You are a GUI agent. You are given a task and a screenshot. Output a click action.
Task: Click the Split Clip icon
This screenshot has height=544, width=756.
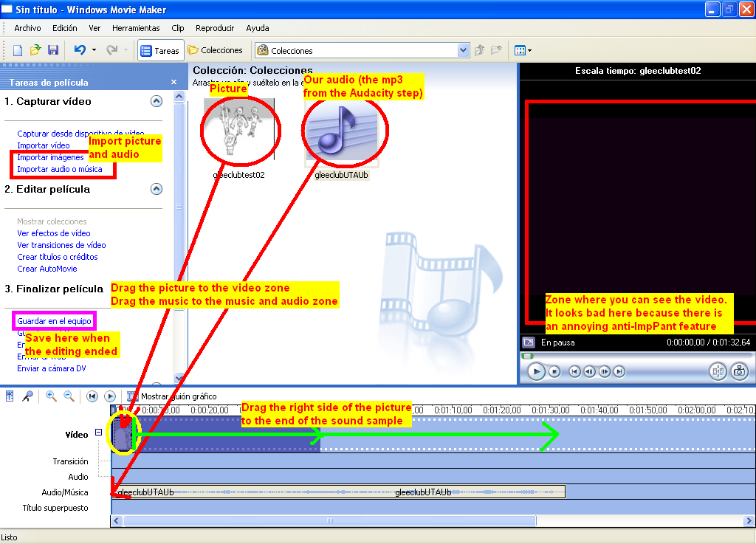pos(718,371)
